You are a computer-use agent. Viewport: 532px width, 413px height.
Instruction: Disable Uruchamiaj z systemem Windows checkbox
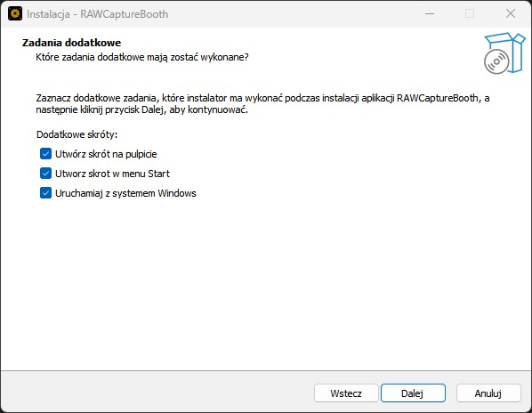pos(45,193)
